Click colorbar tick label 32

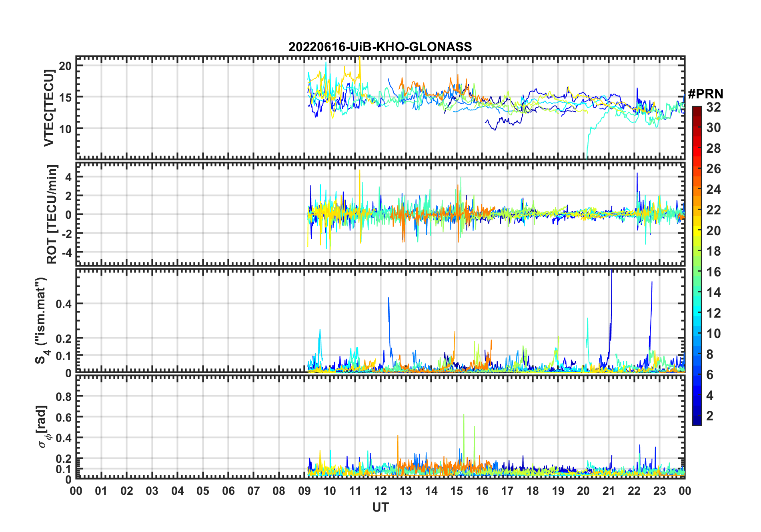pyautogui.click(x=713, y=107)
